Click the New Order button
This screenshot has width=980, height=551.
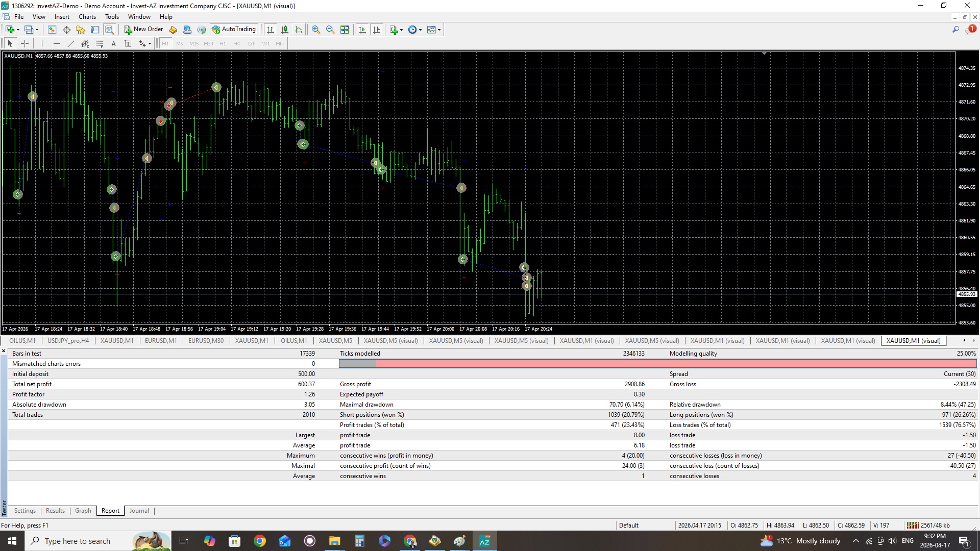(143, 29)
